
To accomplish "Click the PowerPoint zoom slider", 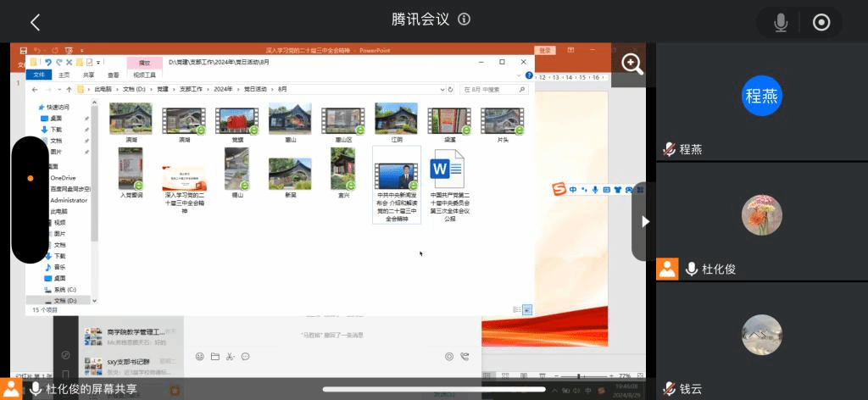I will (578, 375).
